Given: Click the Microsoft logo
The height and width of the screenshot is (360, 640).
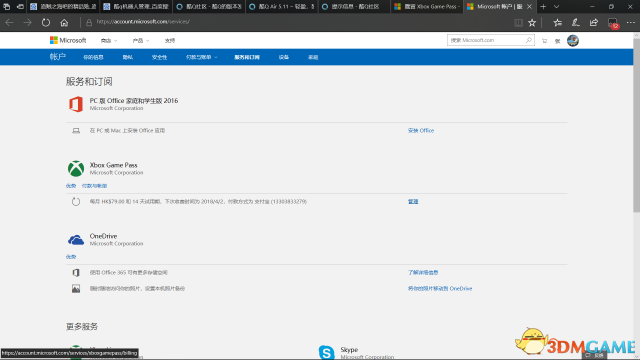Looking at the screenshot, I should (68, 40).
